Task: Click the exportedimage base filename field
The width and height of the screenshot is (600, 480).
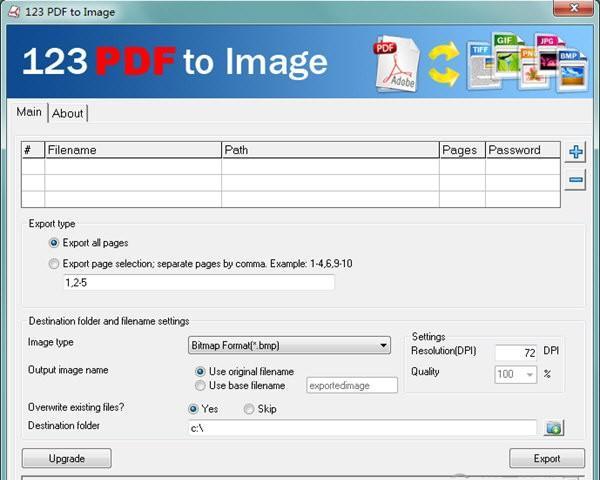Action: [x=352, y=385]
